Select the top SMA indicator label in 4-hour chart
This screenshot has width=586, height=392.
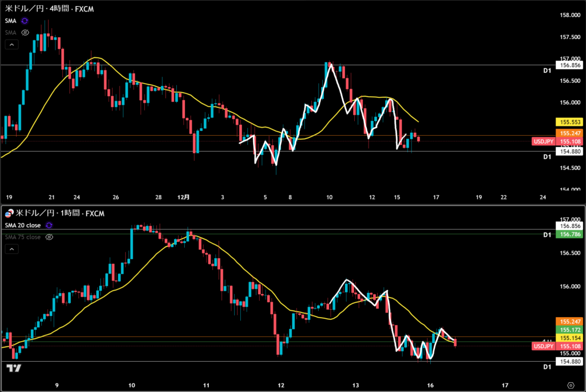point(11,20)
